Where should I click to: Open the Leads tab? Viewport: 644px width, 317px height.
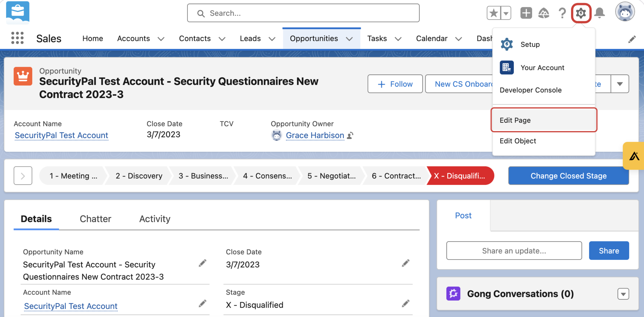click(x=250, y=38)
